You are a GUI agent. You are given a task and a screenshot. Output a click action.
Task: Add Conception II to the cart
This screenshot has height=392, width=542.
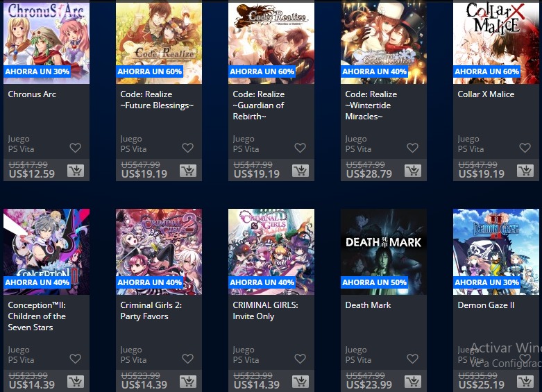[76, 382]
